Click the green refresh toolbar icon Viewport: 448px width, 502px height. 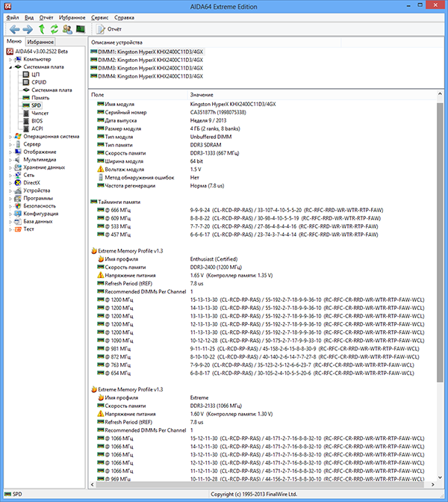click(x=55, y=29)
